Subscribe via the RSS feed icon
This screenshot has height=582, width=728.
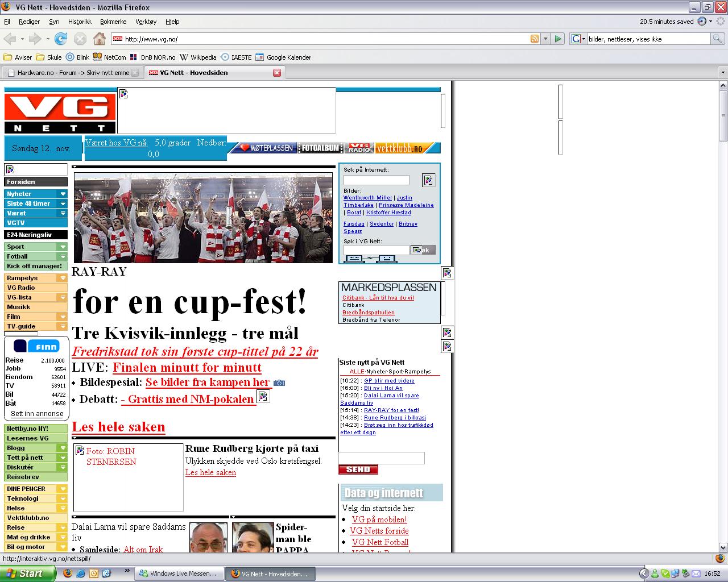tap(535, 39)
